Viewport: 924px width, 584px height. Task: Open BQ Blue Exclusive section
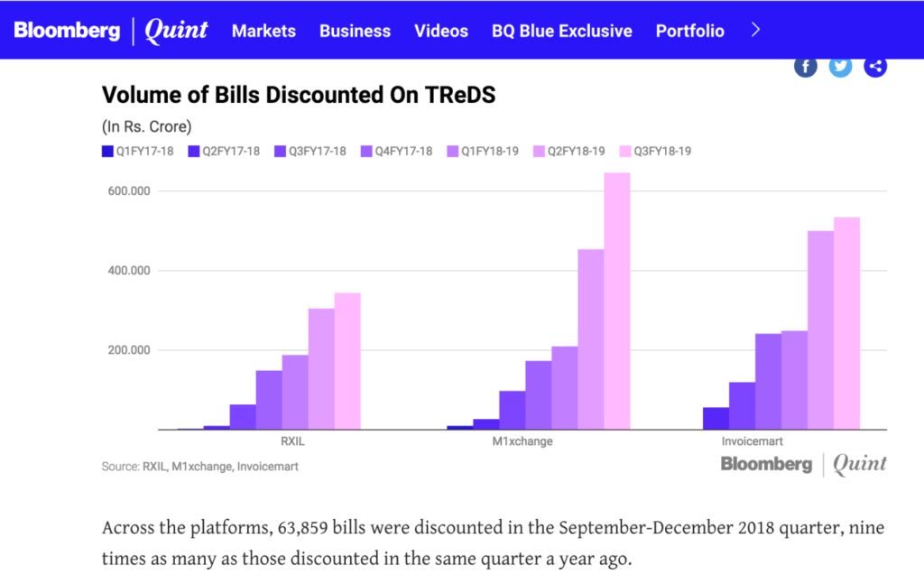[x=561, y=31]
